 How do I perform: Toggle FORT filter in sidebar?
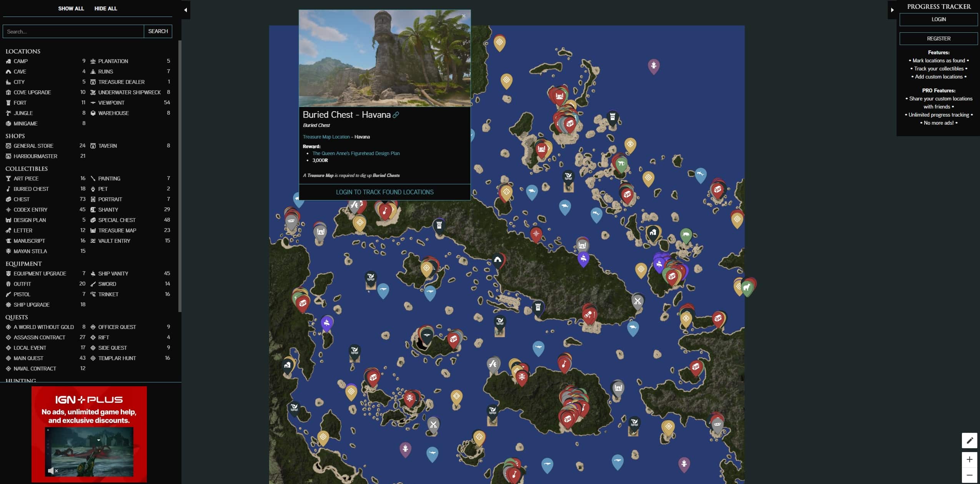pyautogui.click(x=45, y=103)
